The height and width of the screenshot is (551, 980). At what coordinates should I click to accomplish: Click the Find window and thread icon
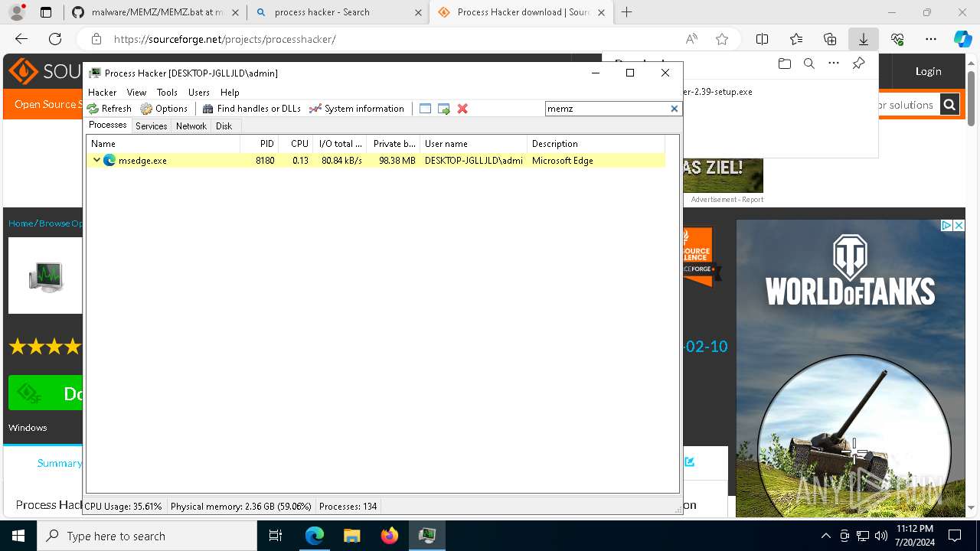(x=444, y=109)
